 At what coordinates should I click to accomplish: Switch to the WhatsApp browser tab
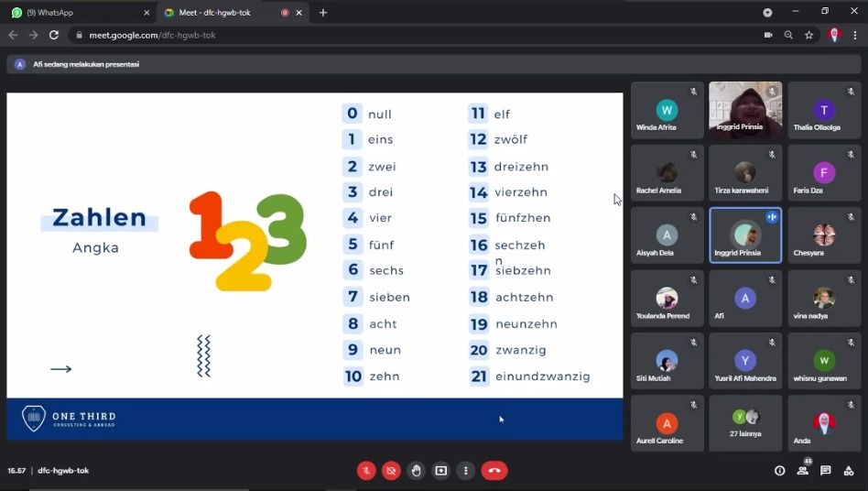(x=81, y=12)
